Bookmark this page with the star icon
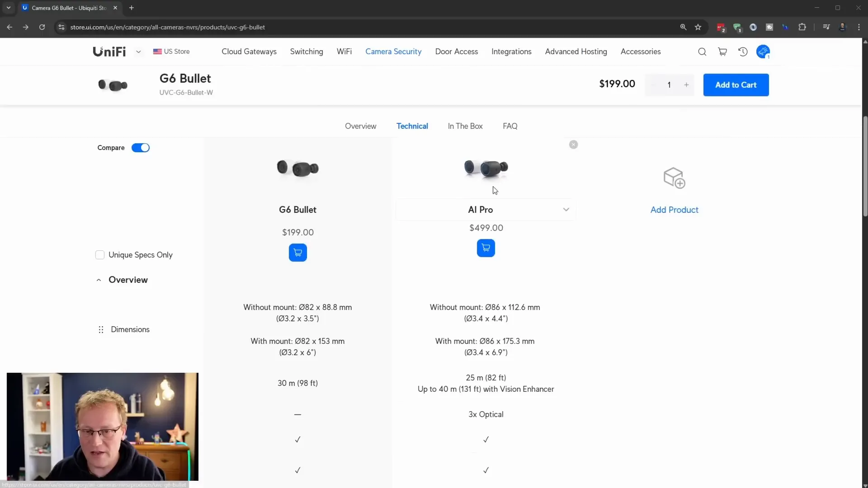This screenshot has height=488, width=868. tap(698, 27)
